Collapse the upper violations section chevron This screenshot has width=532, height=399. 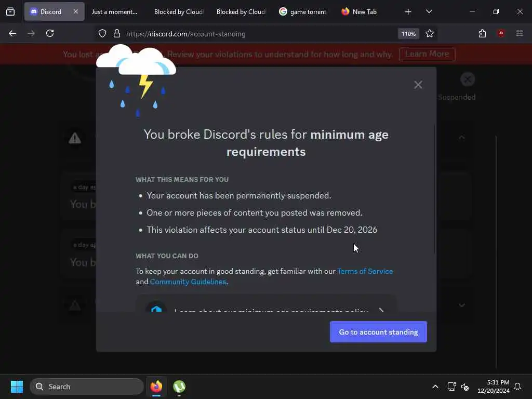(462, 137)
